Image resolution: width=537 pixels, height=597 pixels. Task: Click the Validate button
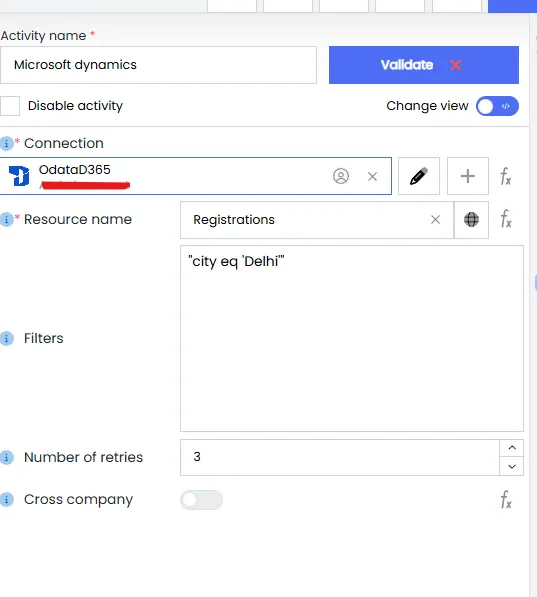click(x=424, y=65)
